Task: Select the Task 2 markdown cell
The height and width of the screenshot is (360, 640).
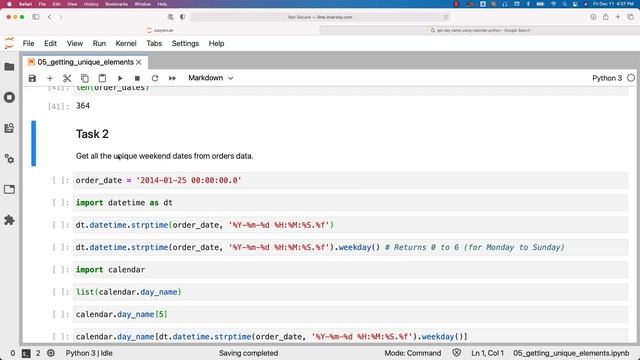Action: pos(351,144)
